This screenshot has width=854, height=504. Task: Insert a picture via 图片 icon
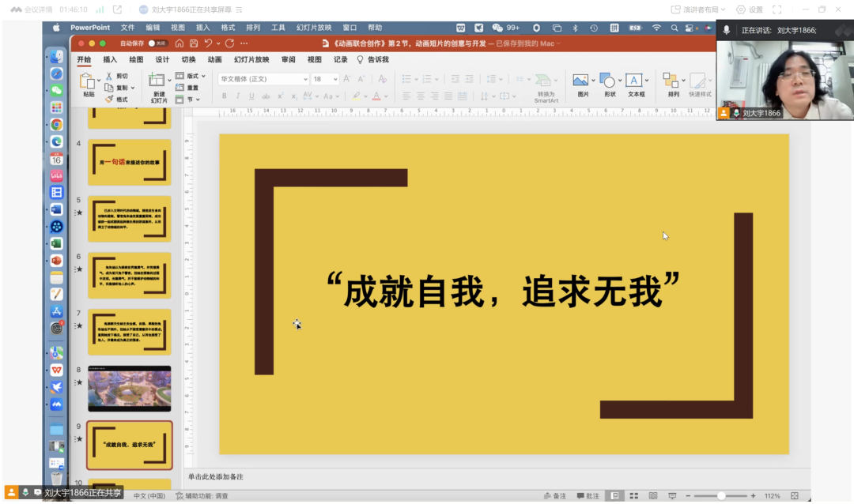point(580,81)
